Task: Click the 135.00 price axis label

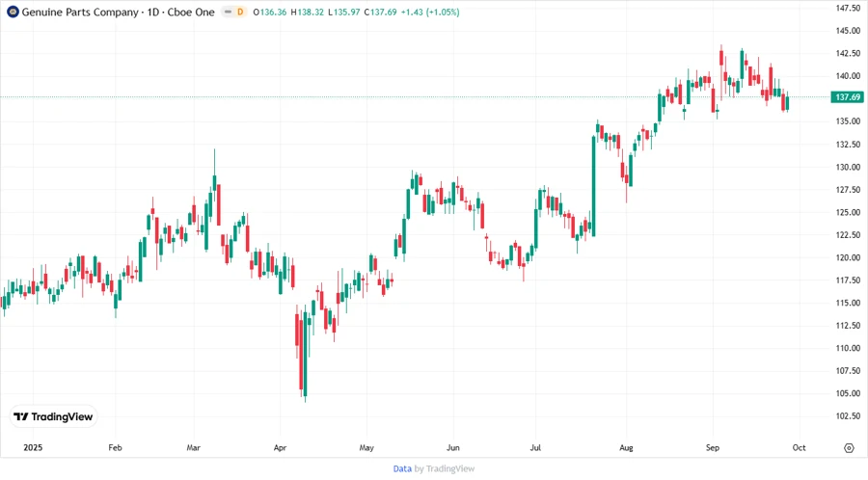Action: (x=848, y=121)
